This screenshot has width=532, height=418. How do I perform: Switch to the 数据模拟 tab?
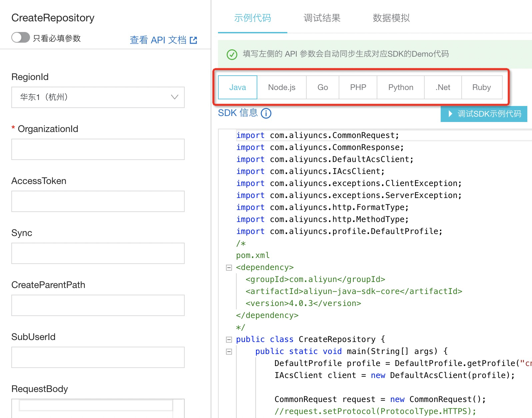391,18
